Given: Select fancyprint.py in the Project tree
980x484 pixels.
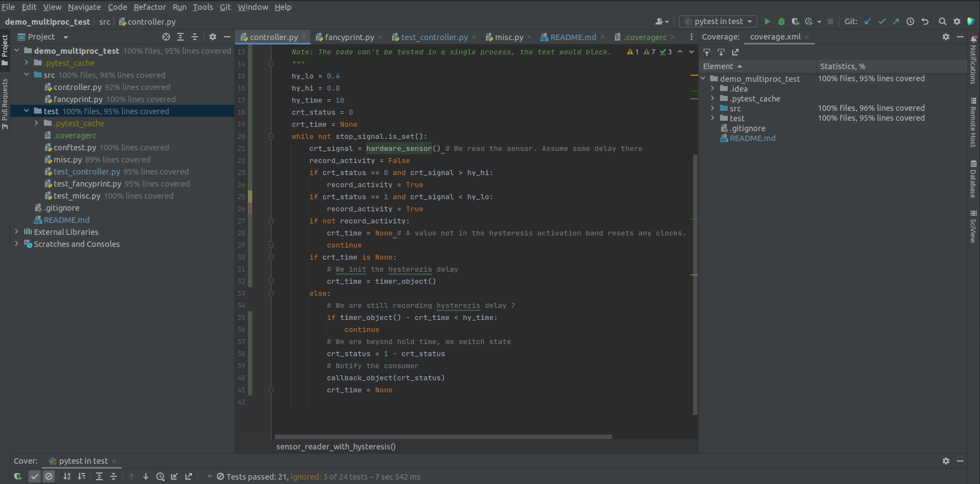Looking at the screenshot, I should click(78, 99).
